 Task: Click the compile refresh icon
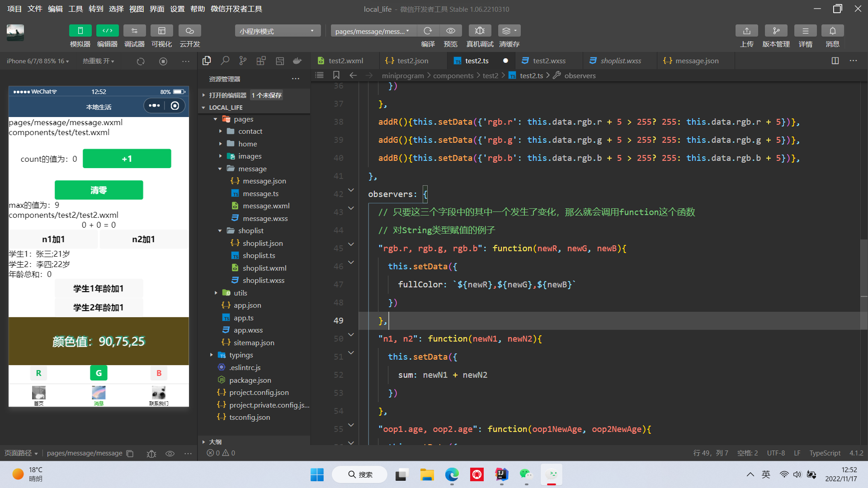pos(428,31)
